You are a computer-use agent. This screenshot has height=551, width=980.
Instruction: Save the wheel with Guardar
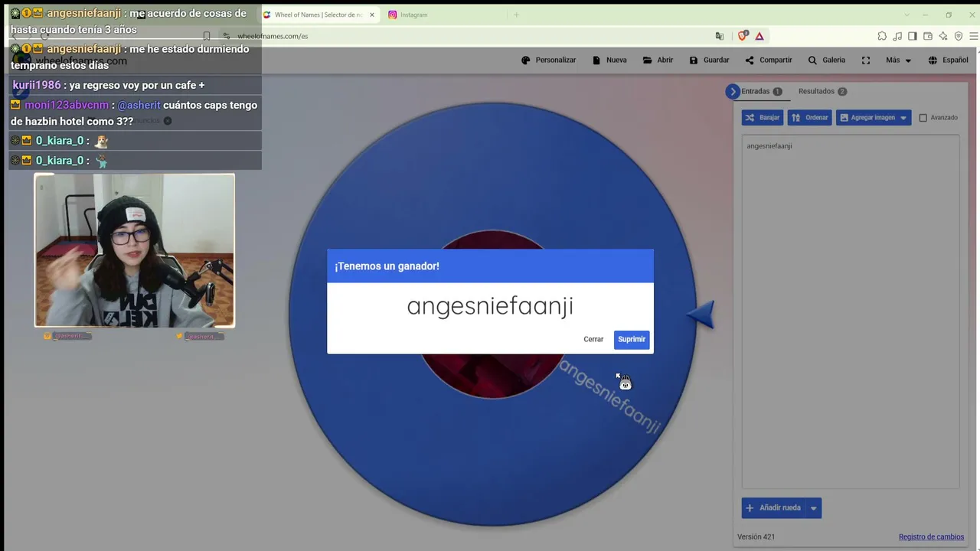click(x=709, y=60)
